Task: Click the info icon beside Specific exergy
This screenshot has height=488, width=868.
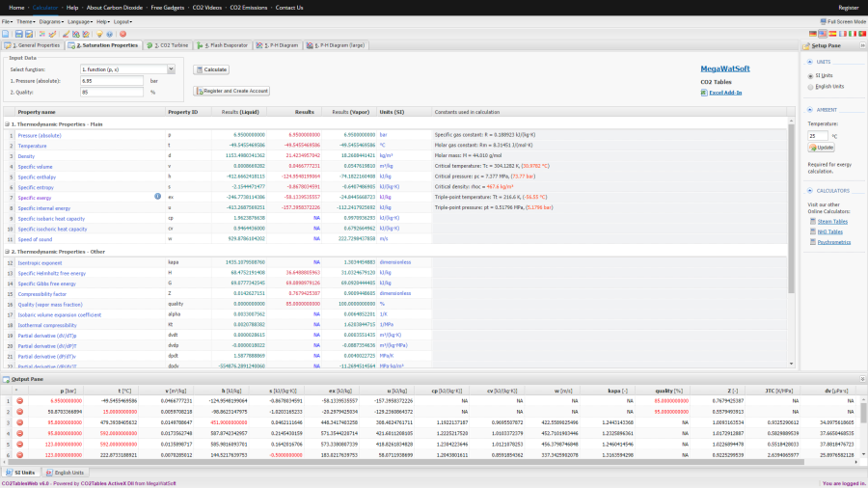Action: (157, 197)
